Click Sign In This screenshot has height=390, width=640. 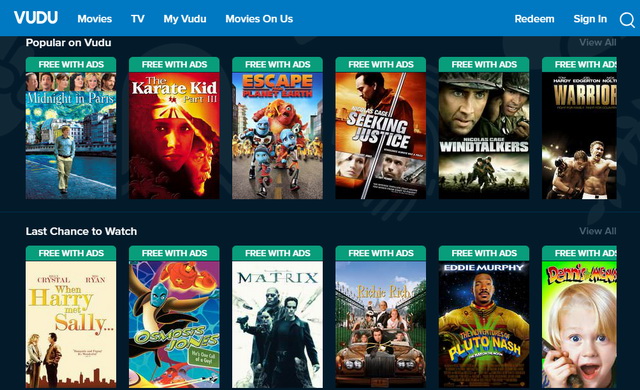[x=590, y=19]
